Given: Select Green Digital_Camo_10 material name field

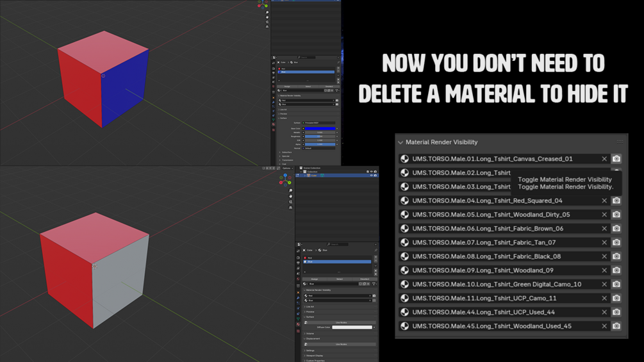Looking at the screenshot, I should click(x=504, y=284).
